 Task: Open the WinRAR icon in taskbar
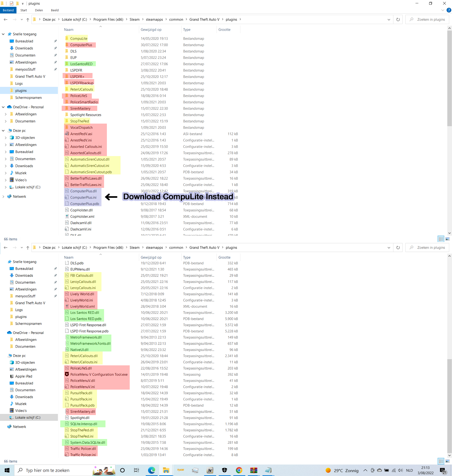click(x=254, y=470)
